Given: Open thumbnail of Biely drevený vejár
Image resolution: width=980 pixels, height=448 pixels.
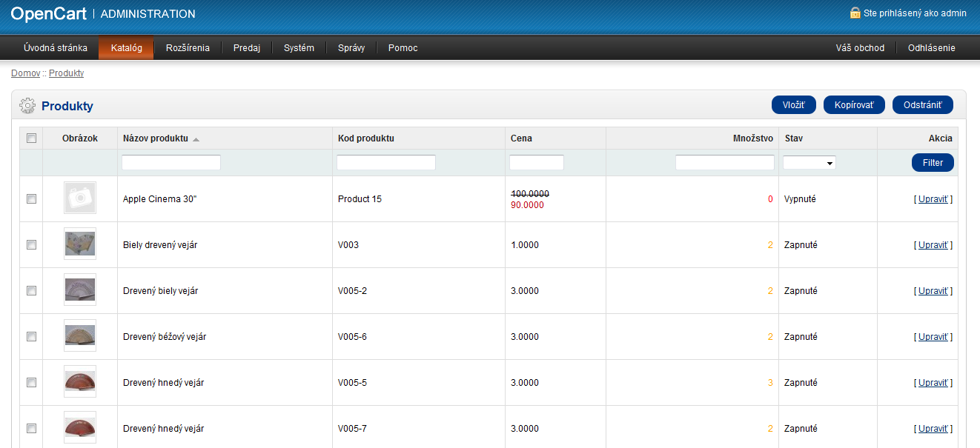Looking at the screenshot, I should pyautogui.click(x=80, y=244).
